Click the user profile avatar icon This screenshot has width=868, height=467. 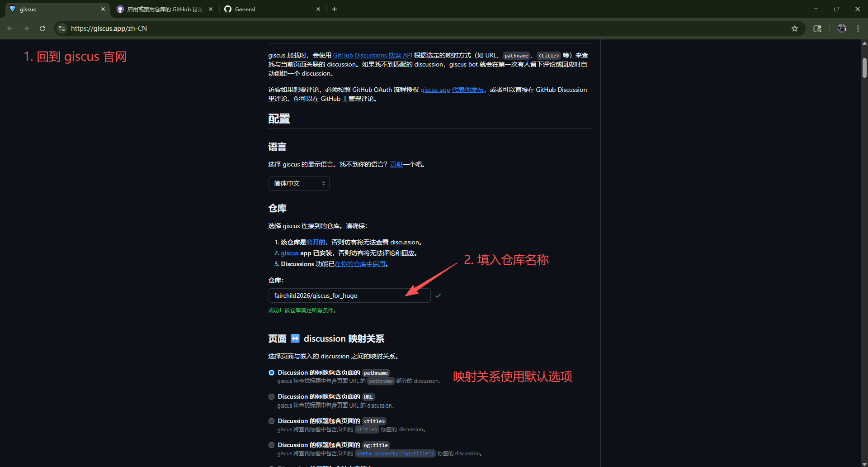click(x=841, y=29)
